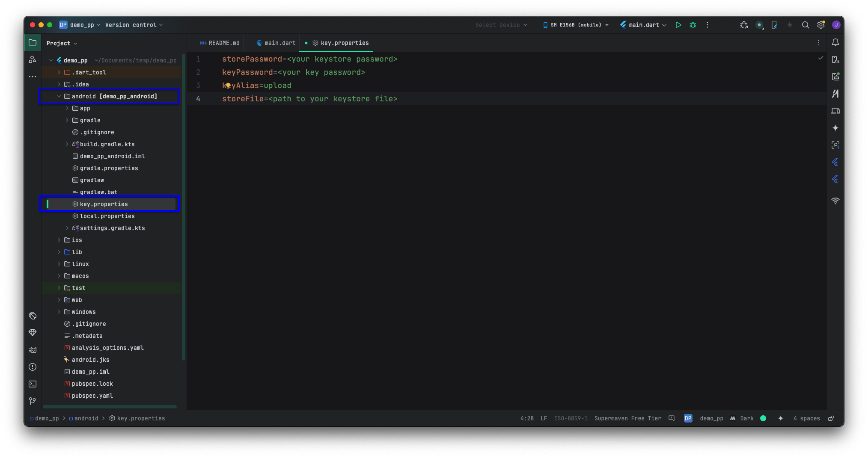Click the LF line separator widget
This screenshot has height=458, width=868.
point(544,418)
